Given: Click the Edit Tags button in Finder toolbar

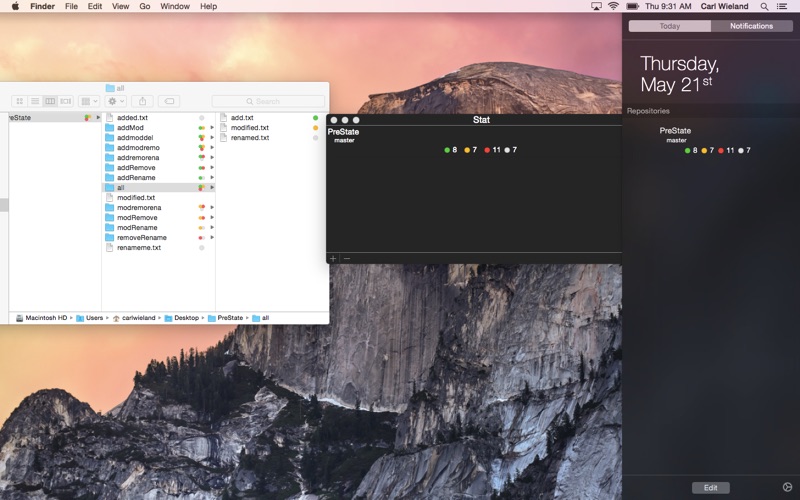Looking at the screenshot, I should pos(169,101).
